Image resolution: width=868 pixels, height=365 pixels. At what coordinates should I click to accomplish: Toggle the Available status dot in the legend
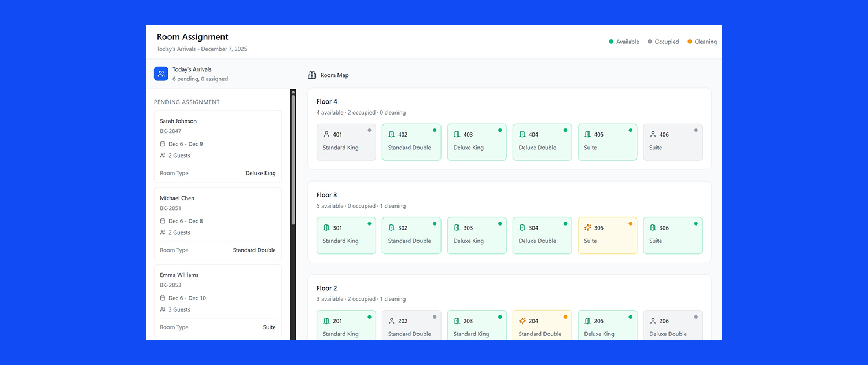[611, 41]
